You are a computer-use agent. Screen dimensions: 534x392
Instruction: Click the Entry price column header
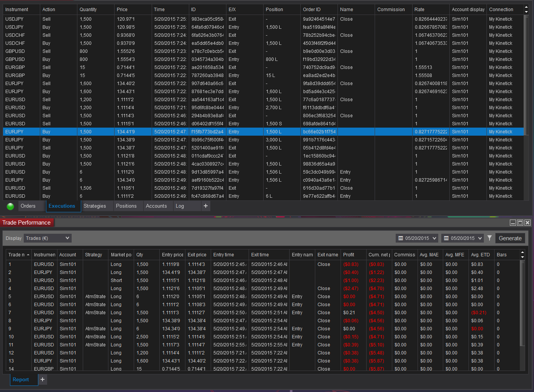click(172, 255)
